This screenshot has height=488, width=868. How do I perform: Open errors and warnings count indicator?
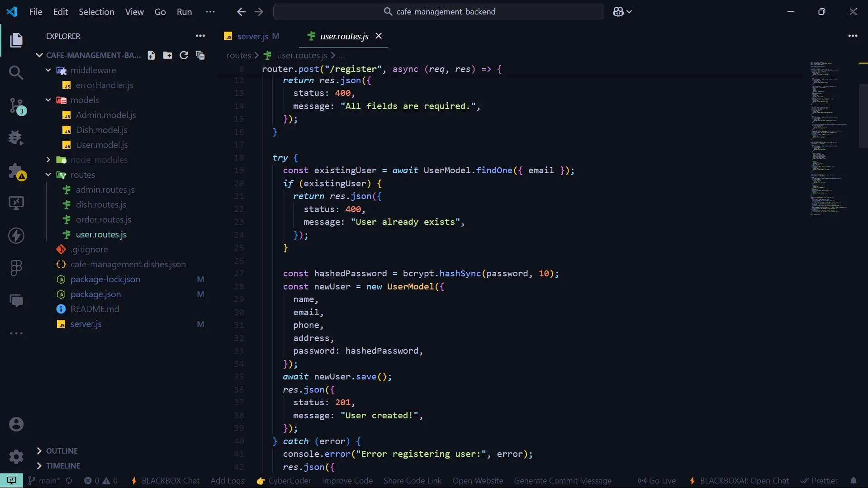pos(100,481)
